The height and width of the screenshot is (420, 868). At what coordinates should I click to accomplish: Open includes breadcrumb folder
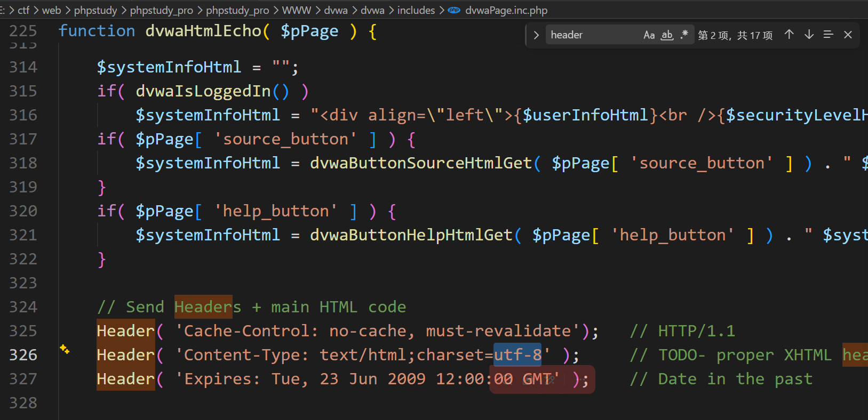point(416,10)
